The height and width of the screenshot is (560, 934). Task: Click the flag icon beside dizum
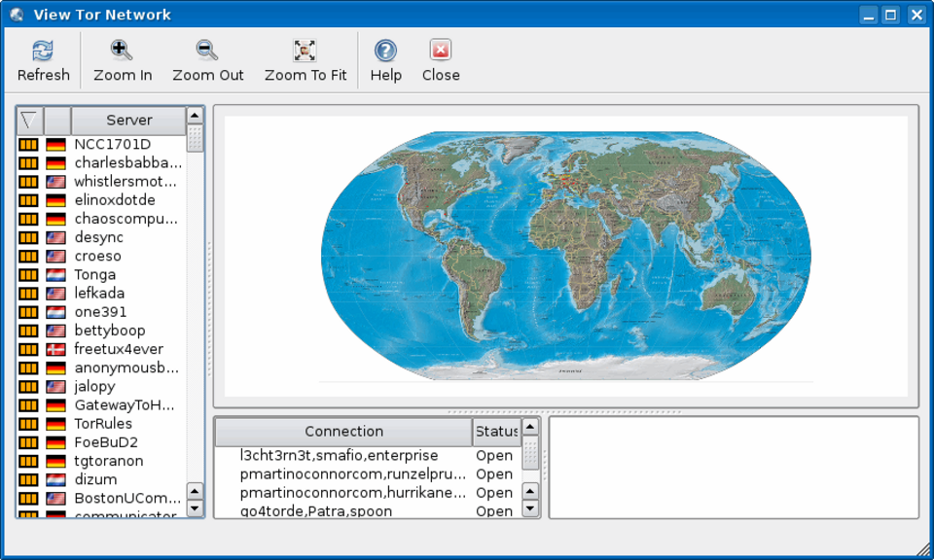[x=55, y=479]
